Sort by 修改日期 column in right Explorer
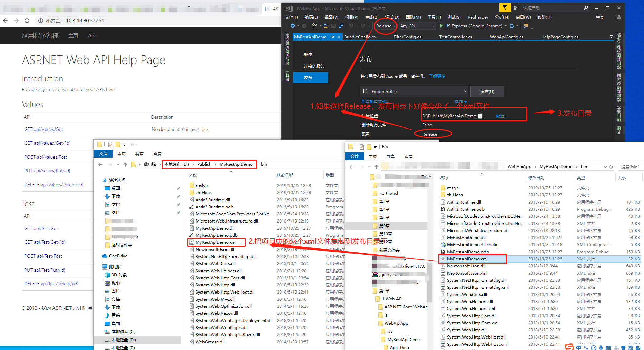The height and width of the screenshot is (350, 644). coord(536,178)
